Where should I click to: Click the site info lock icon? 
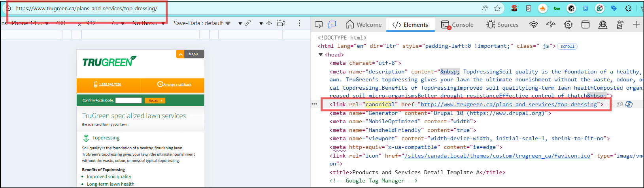8,8
